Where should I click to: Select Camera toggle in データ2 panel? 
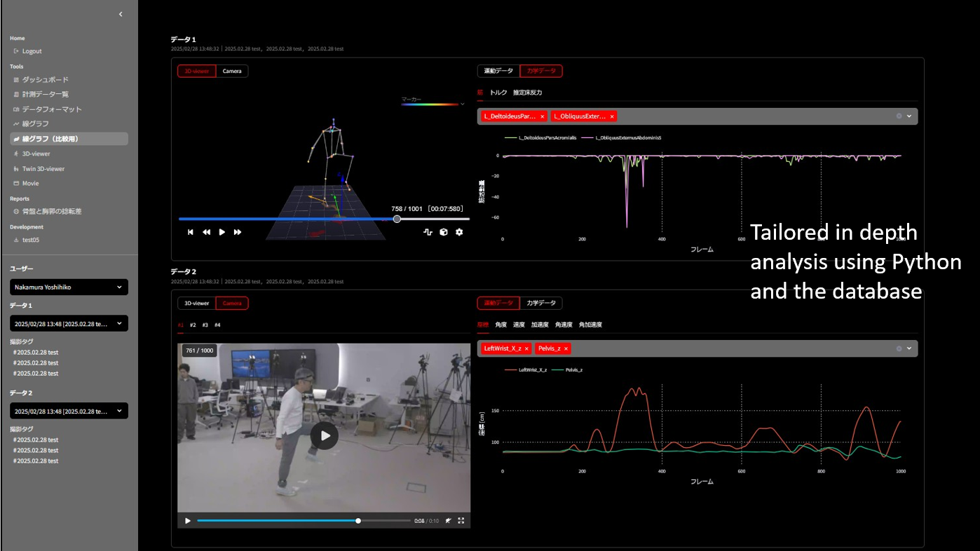click(x=232, y=304)
